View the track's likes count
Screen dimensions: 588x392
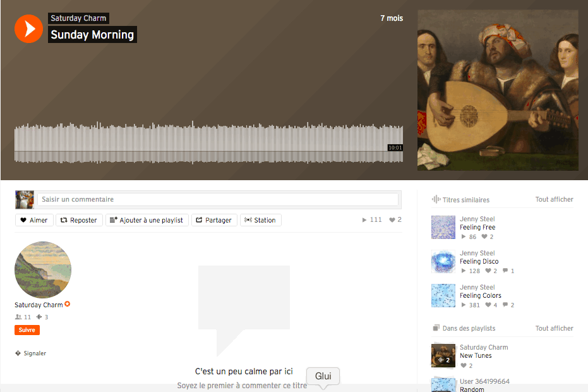(395, 220)
